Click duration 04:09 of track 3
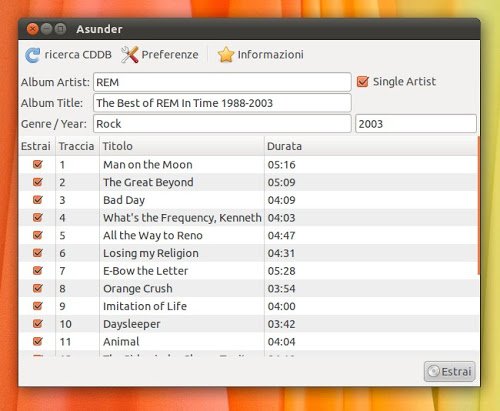The width and height of the screenshot is (500, 411). pos(281,200)
